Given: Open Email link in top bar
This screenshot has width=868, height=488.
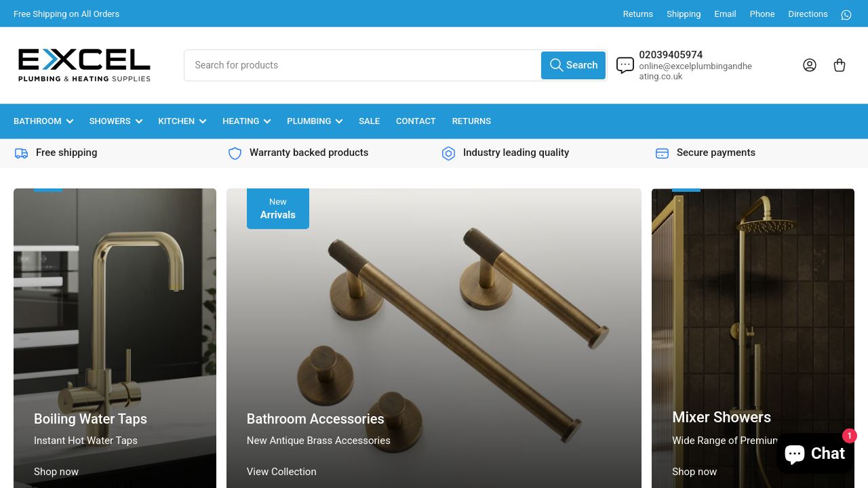Looking at the screenshot, I should (725, 14).
